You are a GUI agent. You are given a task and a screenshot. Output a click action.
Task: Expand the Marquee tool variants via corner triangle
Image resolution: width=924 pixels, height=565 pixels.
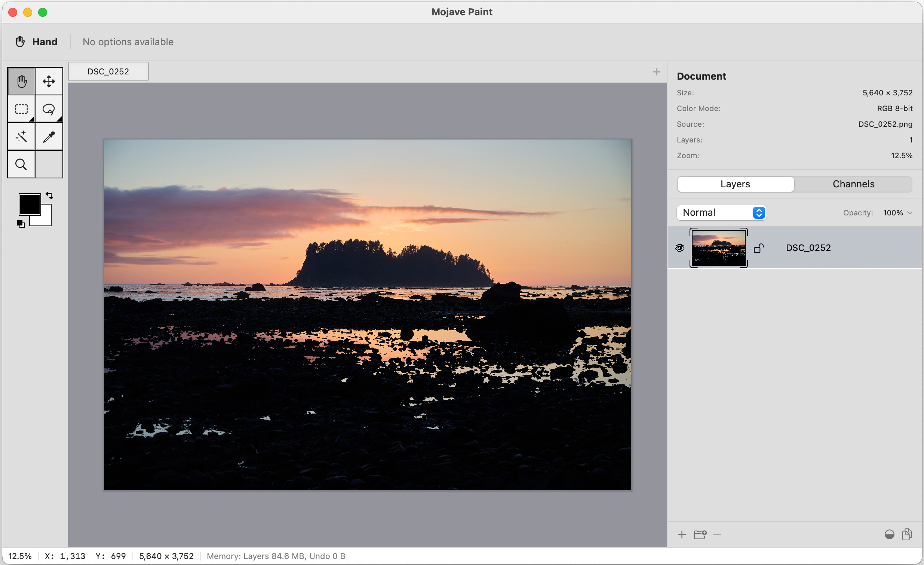32,120
